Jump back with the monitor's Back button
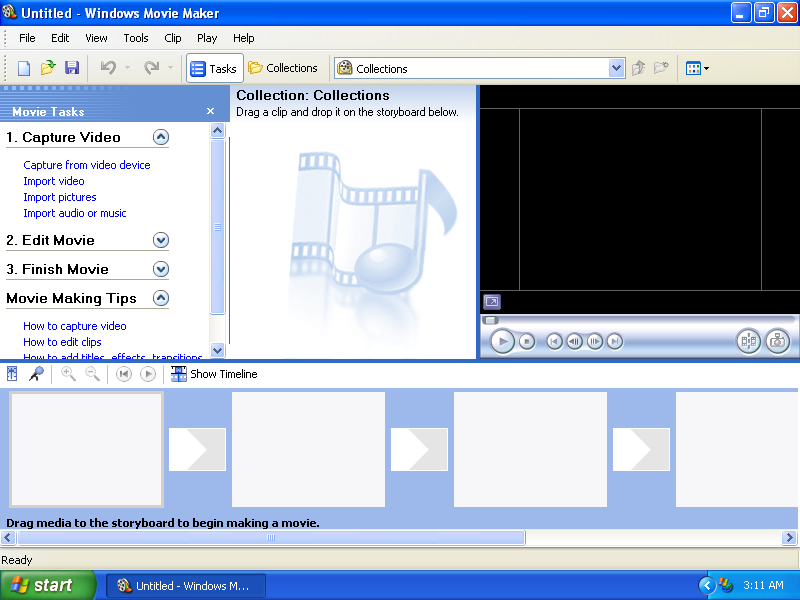This screenshot has height=600, width=800. tap(554, 341)
